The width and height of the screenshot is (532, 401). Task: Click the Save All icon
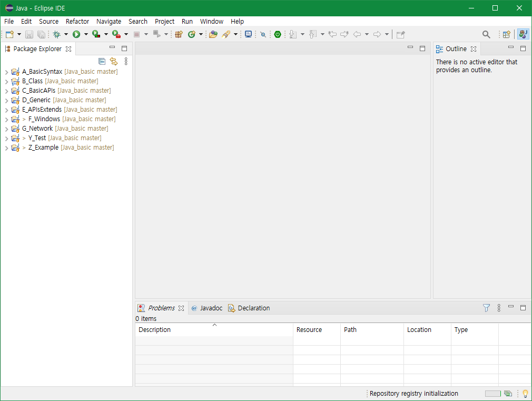pos(41,34)
